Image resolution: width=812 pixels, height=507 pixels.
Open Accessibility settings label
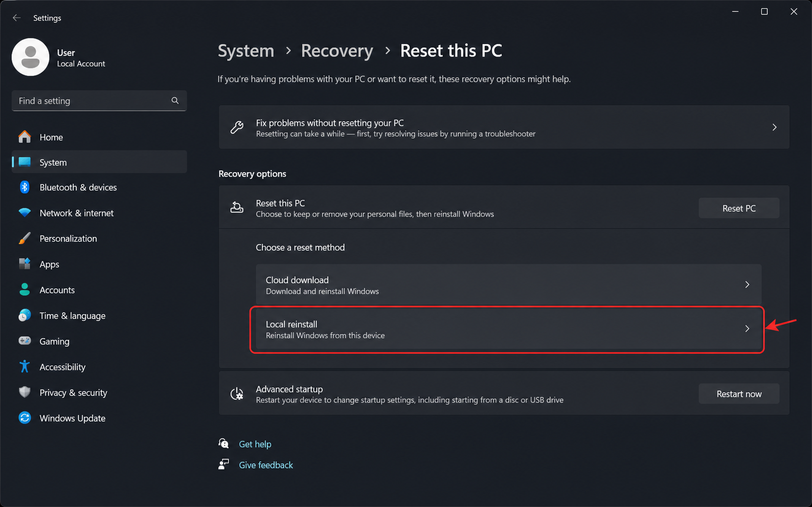pyautogui.click(x=62, y=367)
